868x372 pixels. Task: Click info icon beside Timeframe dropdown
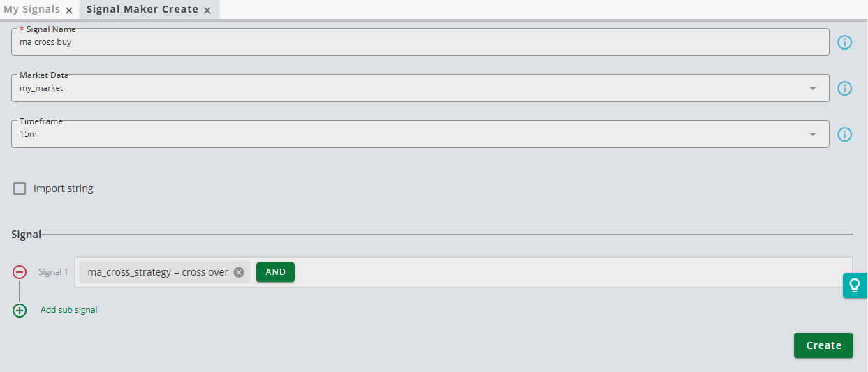844,135
